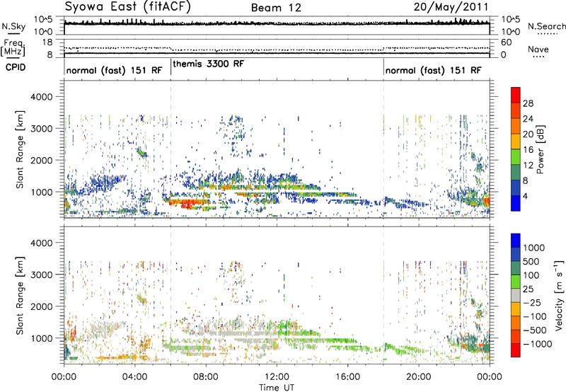Click the noise level trace in top panel
This screenshot has height=392, width=566.
point(277,23)
